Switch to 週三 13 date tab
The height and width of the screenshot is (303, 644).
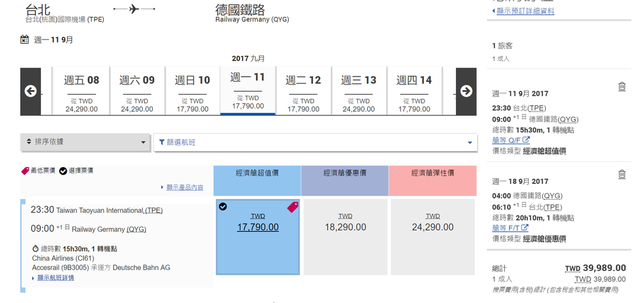[358, 91]
